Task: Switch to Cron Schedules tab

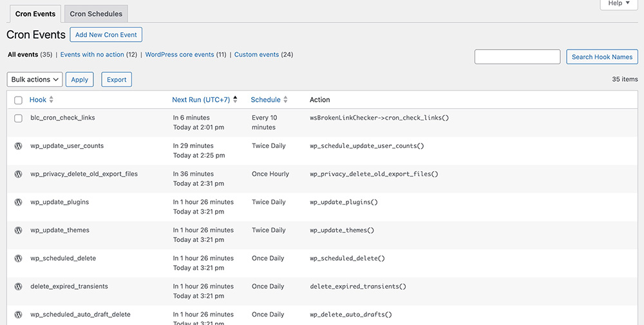Action: pos(96,14)
